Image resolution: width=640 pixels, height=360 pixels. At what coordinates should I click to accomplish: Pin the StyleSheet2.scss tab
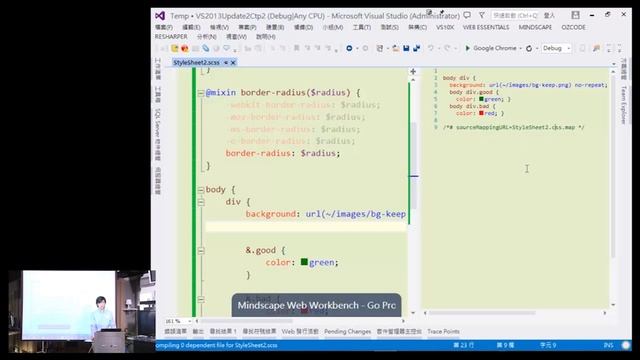click(226, 62)
